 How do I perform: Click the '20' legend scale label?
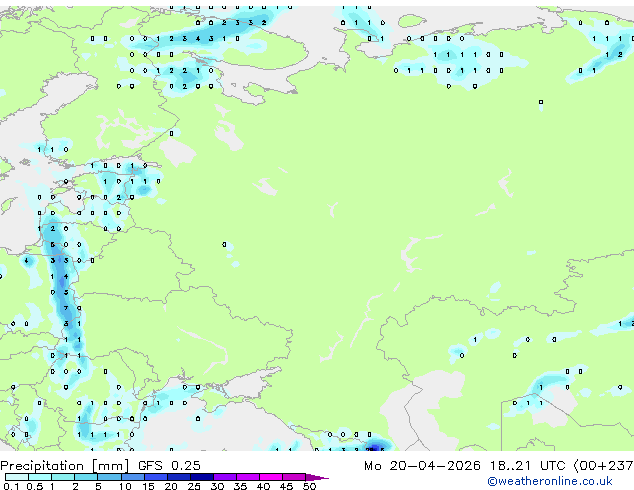[x=171, y=486]
